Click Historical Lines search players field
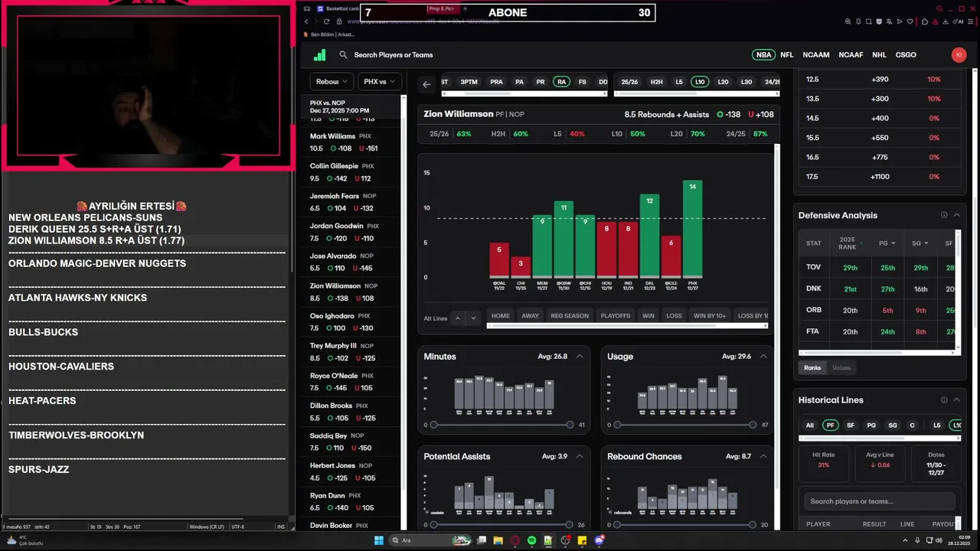The image size is (980, 551). [880, 501]
